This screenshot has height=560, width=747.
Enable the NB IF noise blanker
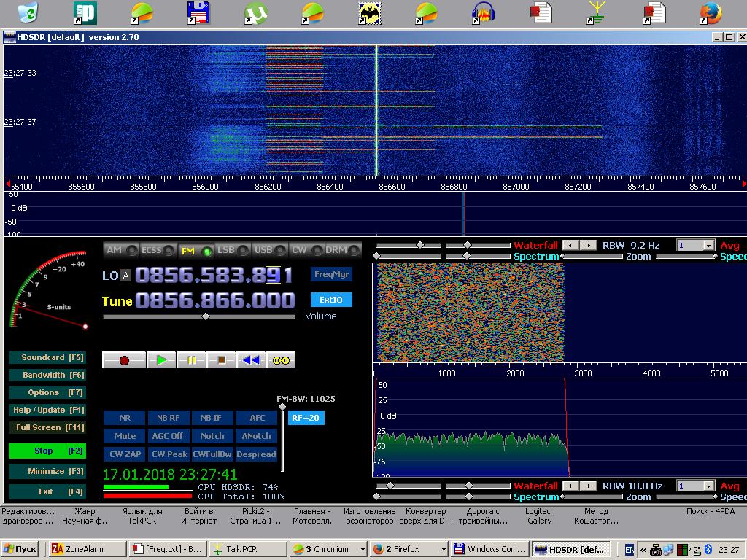click(x=212, y=418)
